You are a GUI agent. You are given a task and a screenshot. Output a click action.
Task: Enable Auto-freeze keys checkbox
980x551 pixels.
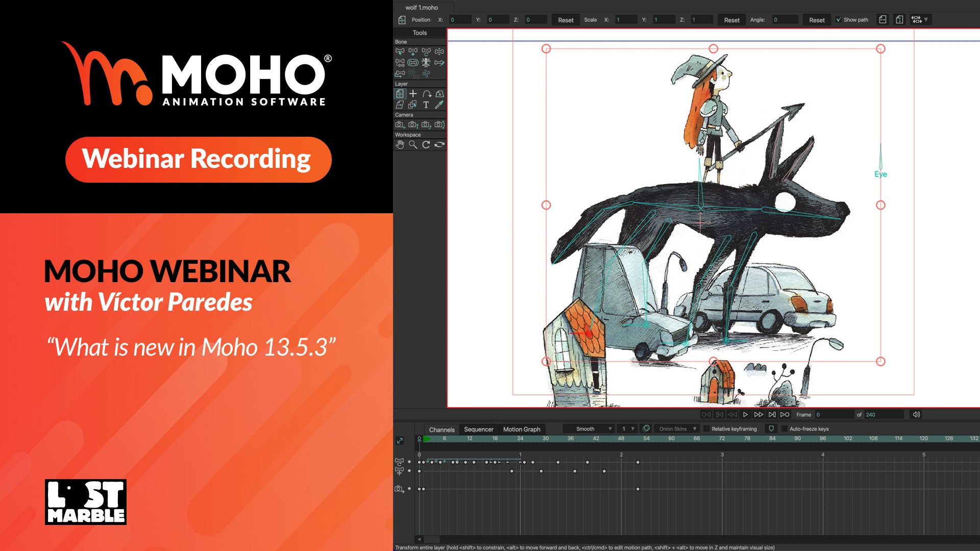pyautogui.click(x=785, y=429)
